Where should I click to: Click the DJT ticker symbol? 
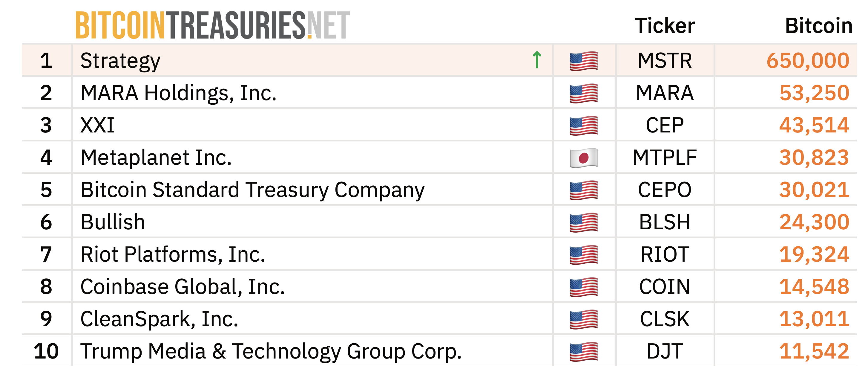(665, 351)
